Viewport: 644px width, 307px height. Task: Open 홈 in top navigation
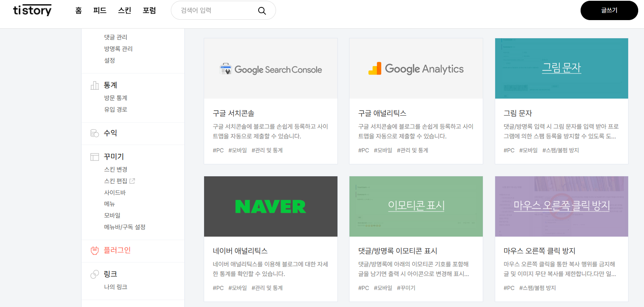78,10
